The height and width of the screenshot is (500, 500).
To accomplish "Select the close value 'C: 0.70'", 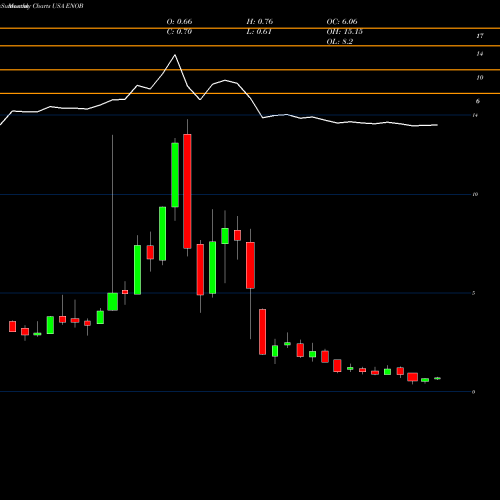I will [179, 32].
